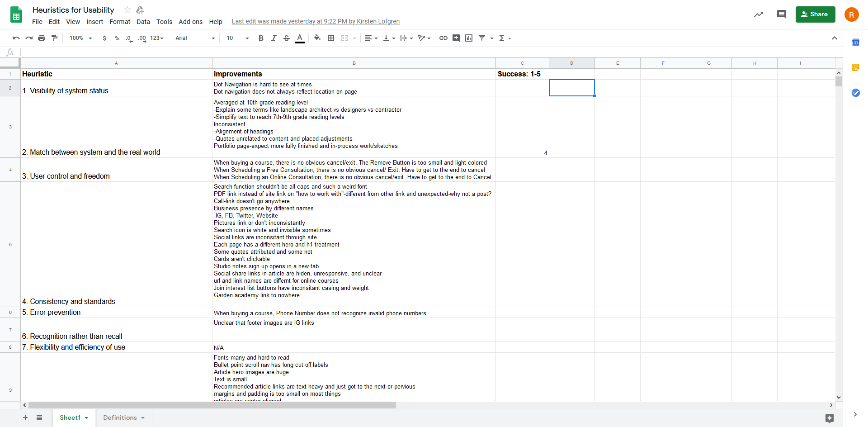868x427 pixels.
Task: Hide the menus with collapse arrow
Action: 835,38
